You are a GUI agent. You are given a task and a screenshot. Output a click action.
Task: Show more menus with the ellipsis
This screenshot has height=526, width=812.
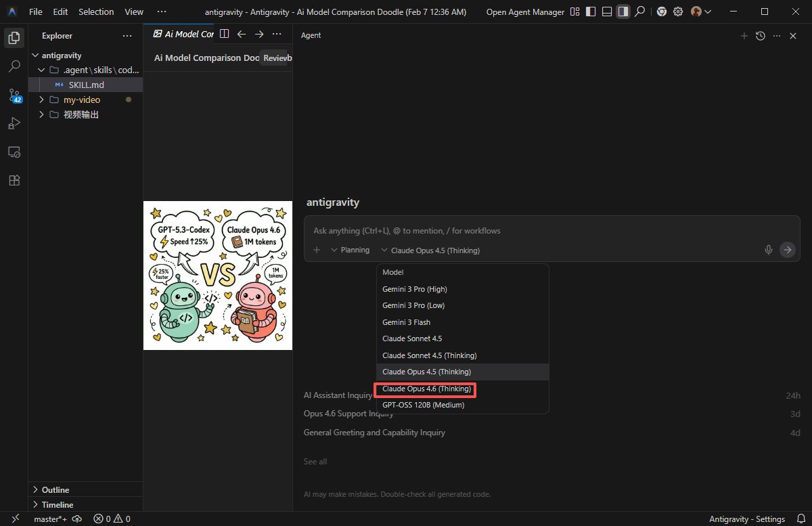pyautogui.click(x=161, y=12)
